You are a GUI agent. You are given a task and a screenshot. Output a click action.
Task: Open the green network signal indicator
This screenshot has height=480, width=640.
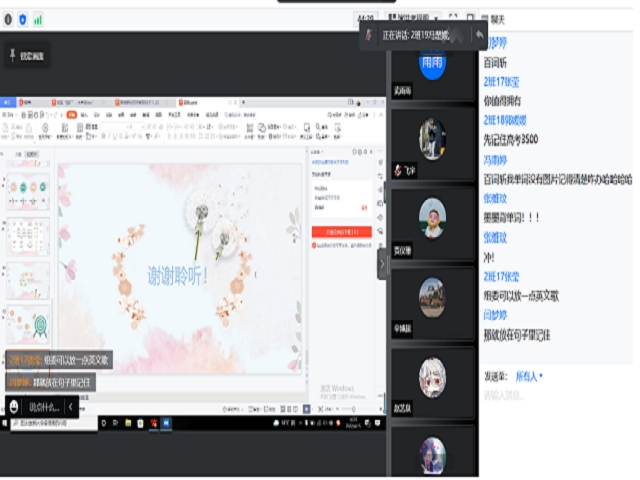pyautogui.click(x=38, y=19)
